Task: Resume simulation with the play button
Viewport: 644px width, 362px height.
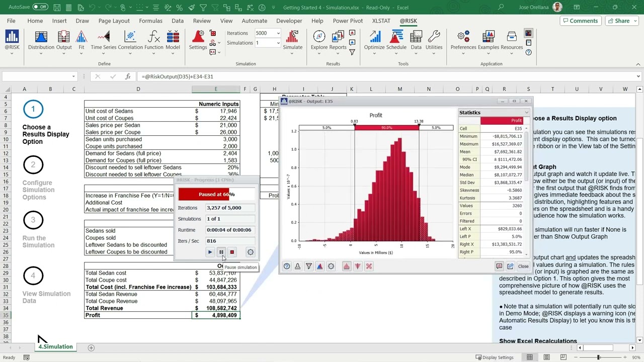Action: 210,252
